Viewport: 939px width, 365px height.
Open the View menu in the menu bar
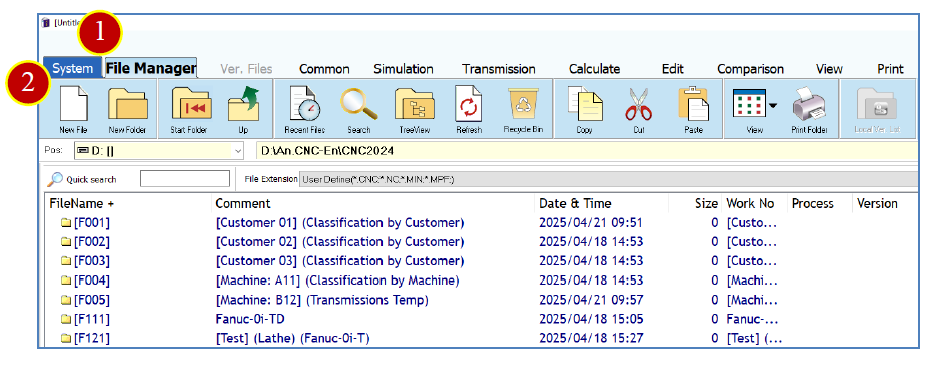[829, 69]
